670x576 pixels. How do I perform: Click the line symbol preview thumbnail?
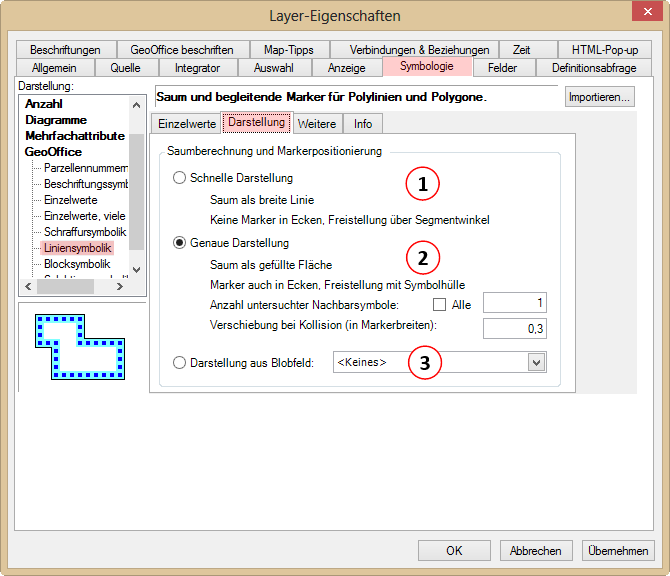pyautogui.click(x=76, y=346)
